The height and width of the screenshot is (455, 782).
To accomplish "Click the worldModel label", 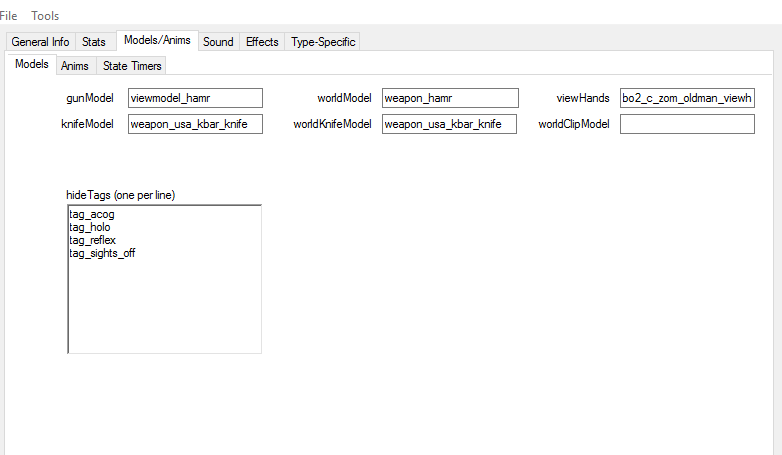I will click(x=344, y=98).
